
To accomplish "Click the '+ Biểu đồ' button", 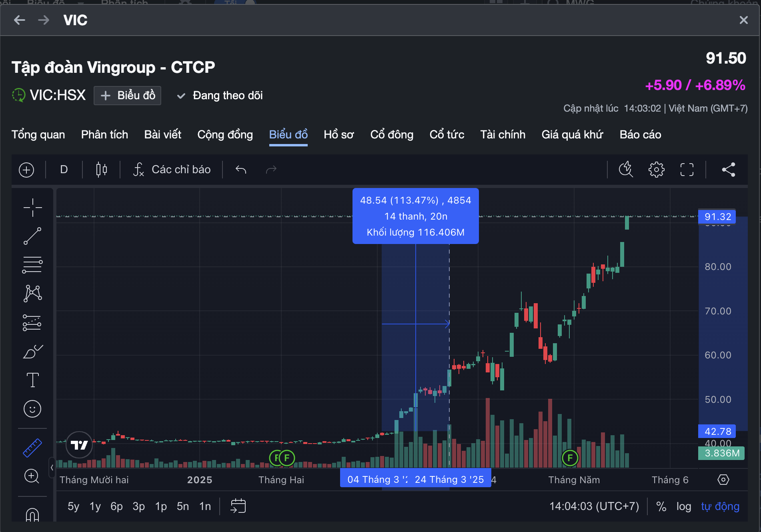I will coord(127,96).
